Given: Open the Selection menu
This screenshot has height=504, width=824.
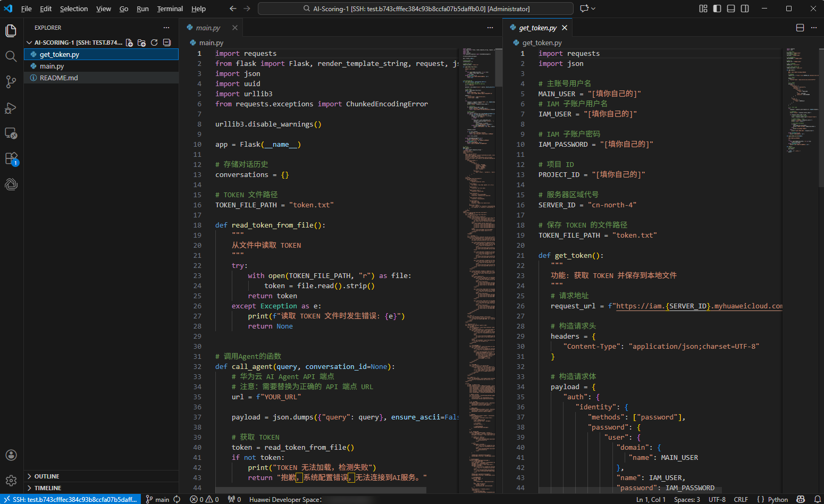Looking at the screenshot, I should pos(74,9).
